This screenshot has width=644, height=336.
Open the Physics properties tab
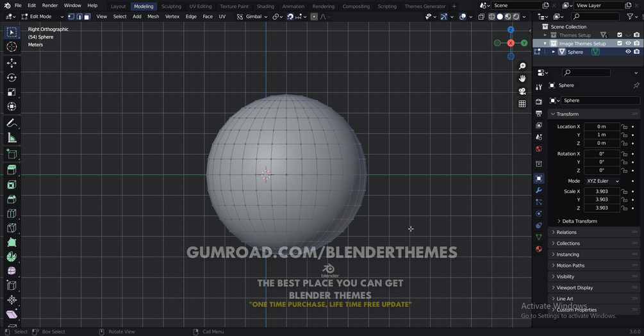tap(539, 214)
